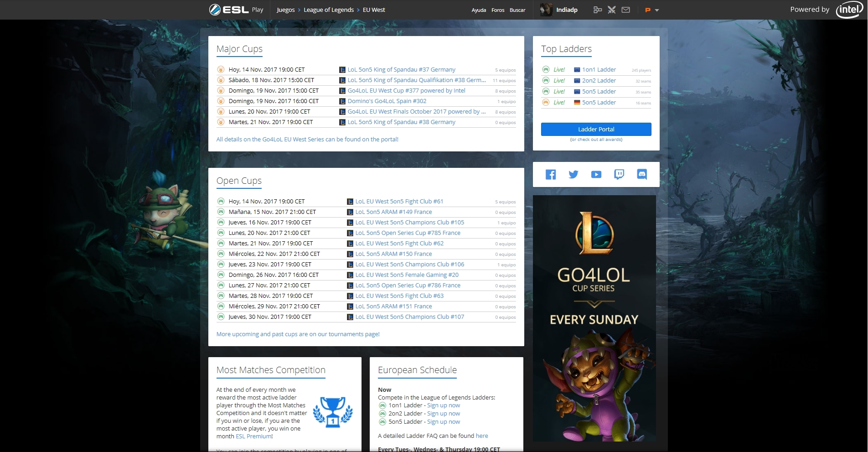
Task: Open Ladder FAQ 'here' link
Action: 482,436
